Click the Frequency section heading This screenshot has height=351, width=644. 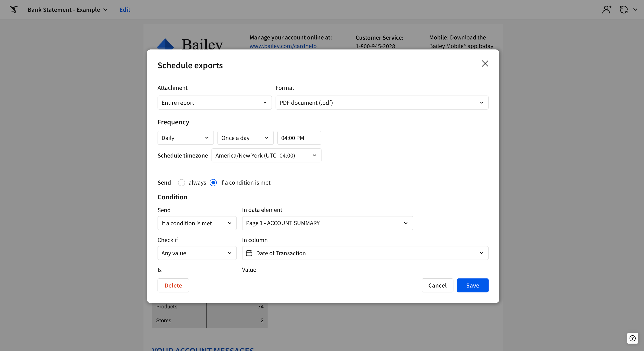[173, 122]
